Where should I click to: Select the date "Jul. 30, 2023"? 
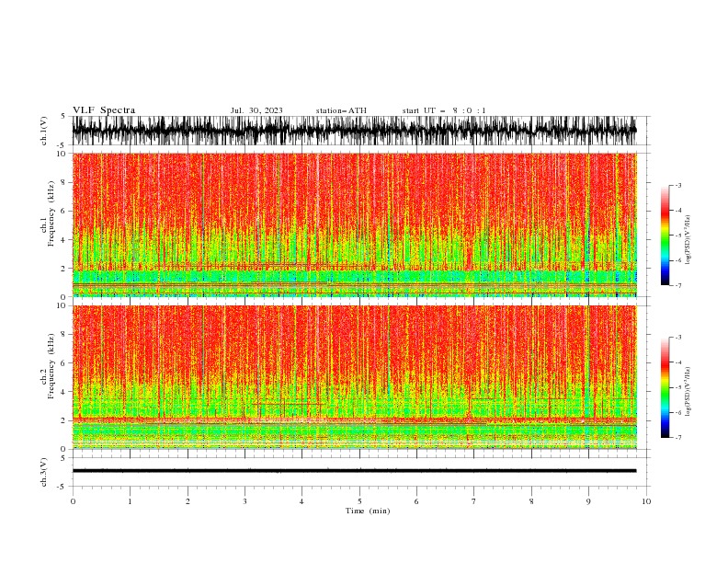click(x=256, y=110)
